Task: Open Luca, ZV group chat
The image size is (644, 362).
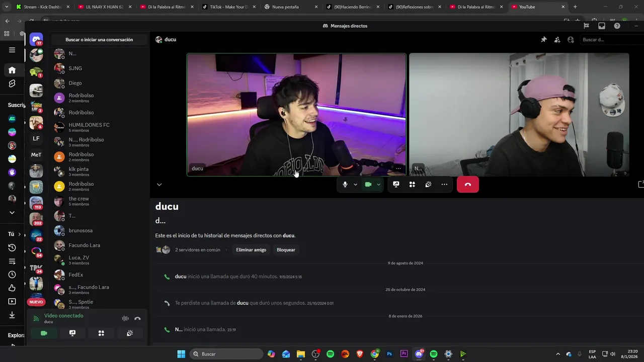Action: pyautogui.click(x=100, y=260)
